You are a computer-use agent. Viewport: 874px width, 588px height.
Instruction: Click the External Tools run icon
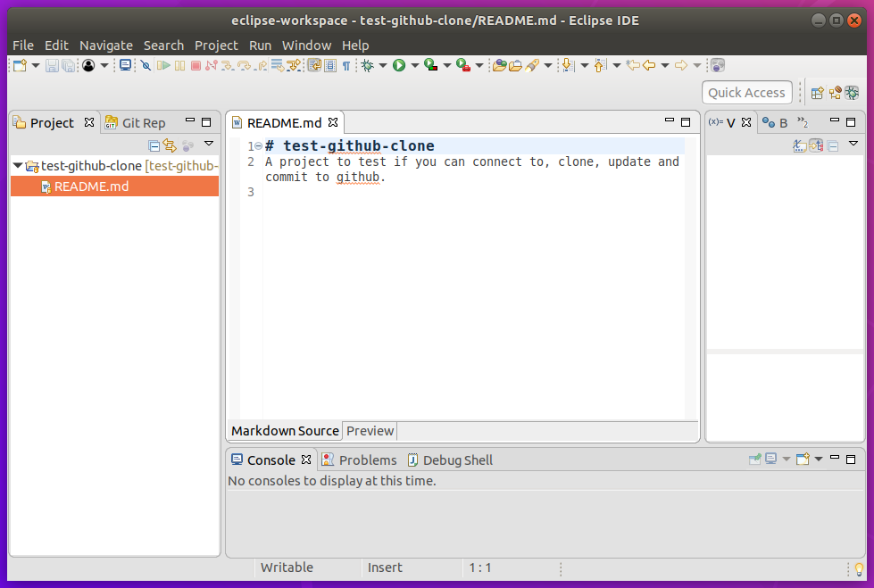(x=462, y=65)
